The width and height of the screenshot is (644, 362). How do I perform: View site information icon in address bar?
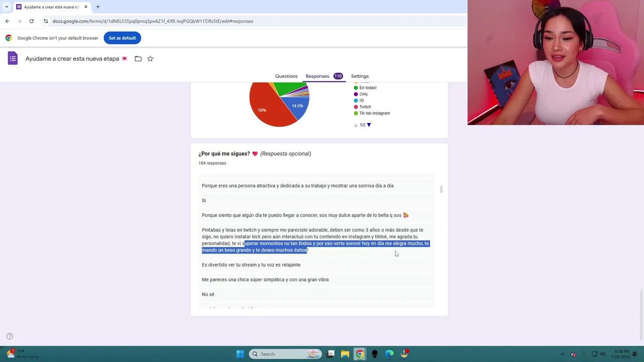pyautogui.click(x=46, y=21)
